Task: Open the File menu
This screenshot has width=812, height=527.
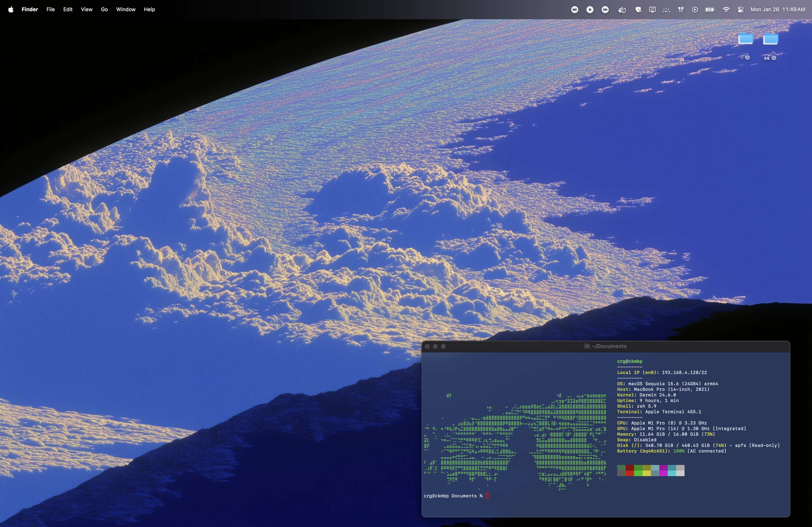Action: point(50,10)
